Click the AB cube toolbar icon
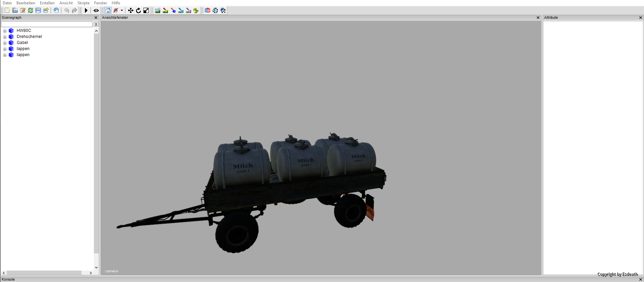Screen dimensions: 644x282 (x=208, y=10)
